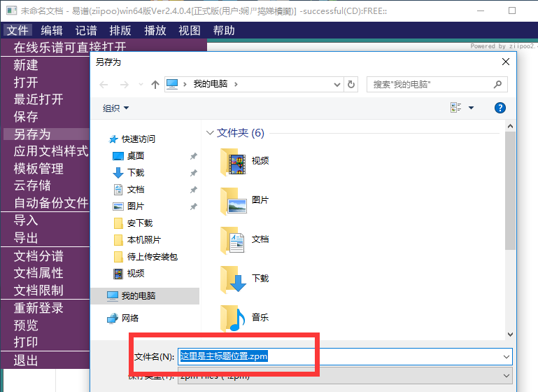Close the 另存为 dialog
The image size is (538, 392).
[x=505, y=62]
